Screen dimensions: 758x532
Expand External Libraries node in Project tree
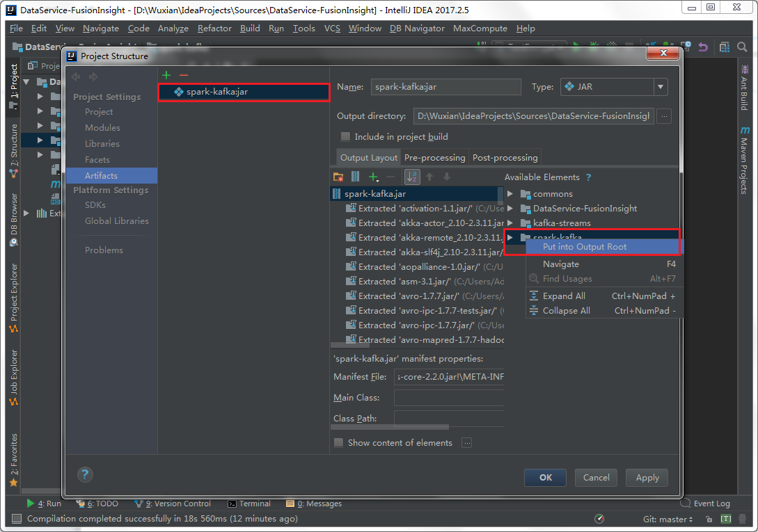coord(26,213)
